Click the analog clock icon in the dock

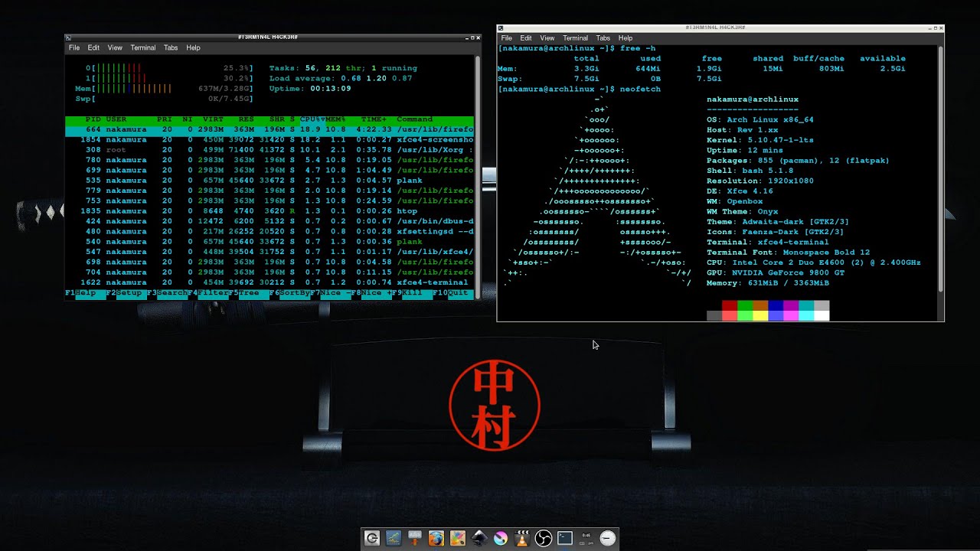click(608, 538)
